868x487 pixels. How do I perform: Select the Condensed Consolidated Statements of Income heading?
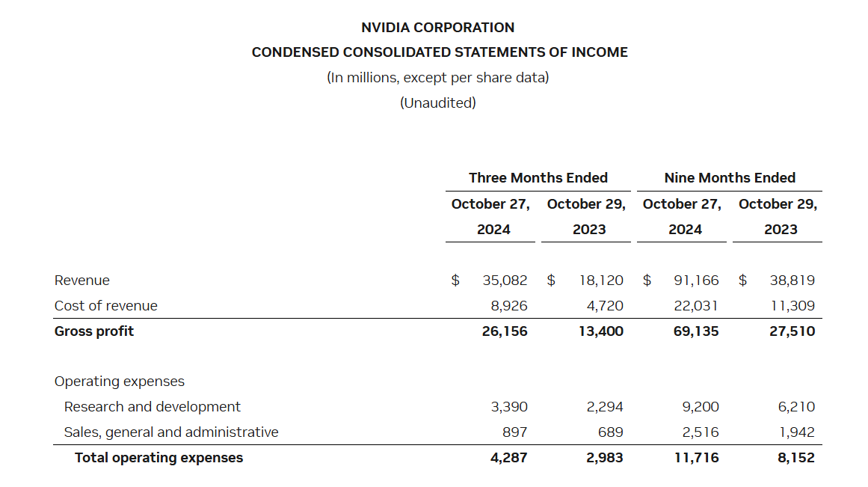[440, 52]
